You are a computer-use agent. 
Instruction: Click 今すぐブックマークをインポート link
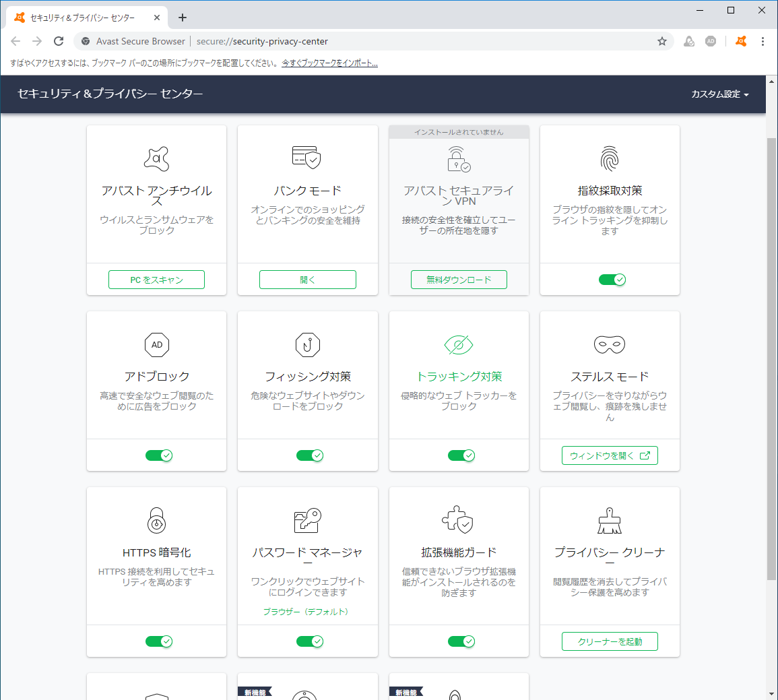pyautogui.click(x=329, y=63)
